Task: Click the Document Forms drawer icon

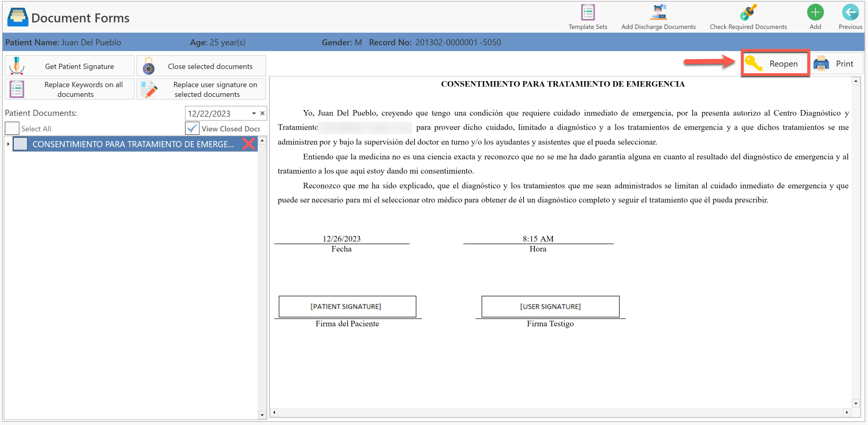Action: tap(18, 17)
